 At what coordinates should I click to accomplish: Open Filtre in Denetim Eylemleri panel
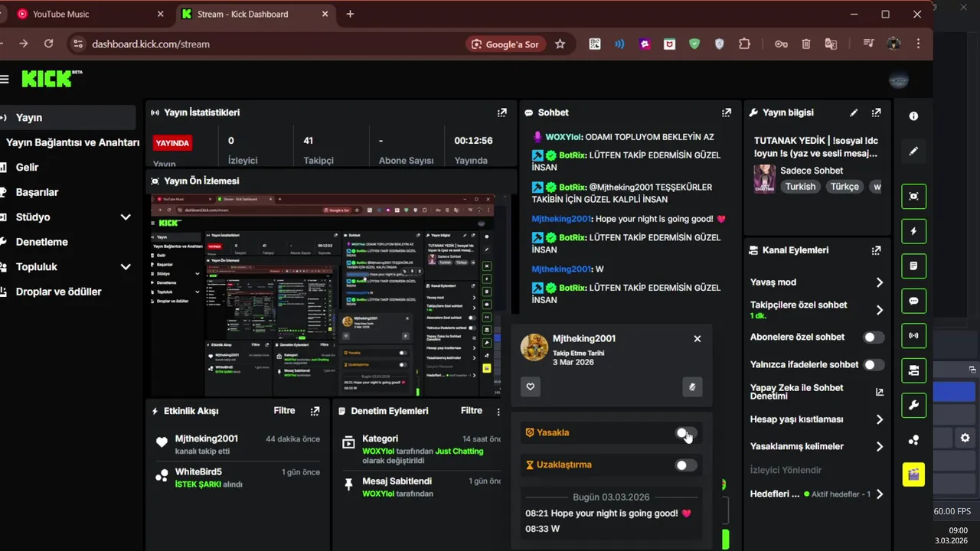point(472,411)
